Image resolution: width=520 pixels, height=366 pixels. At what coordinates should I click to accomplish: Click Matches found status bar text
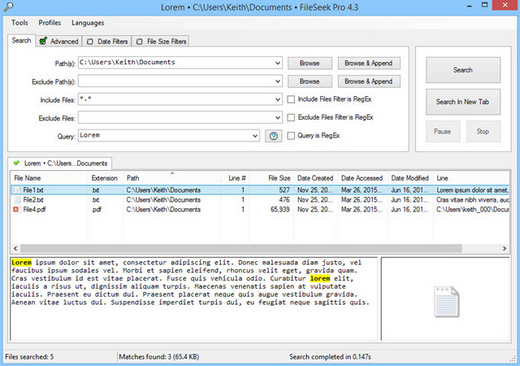pos(159,357)
